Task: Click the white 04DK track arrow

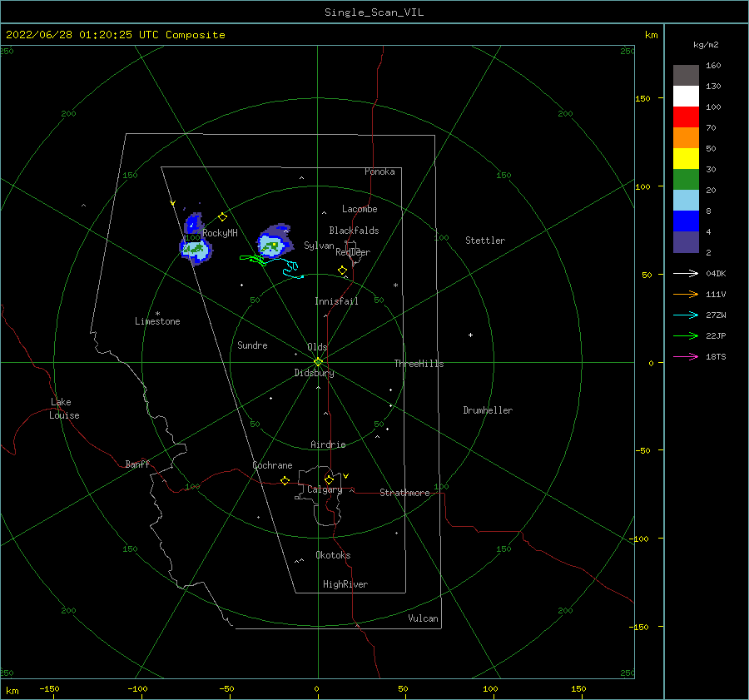Action: tap(686, 273)
